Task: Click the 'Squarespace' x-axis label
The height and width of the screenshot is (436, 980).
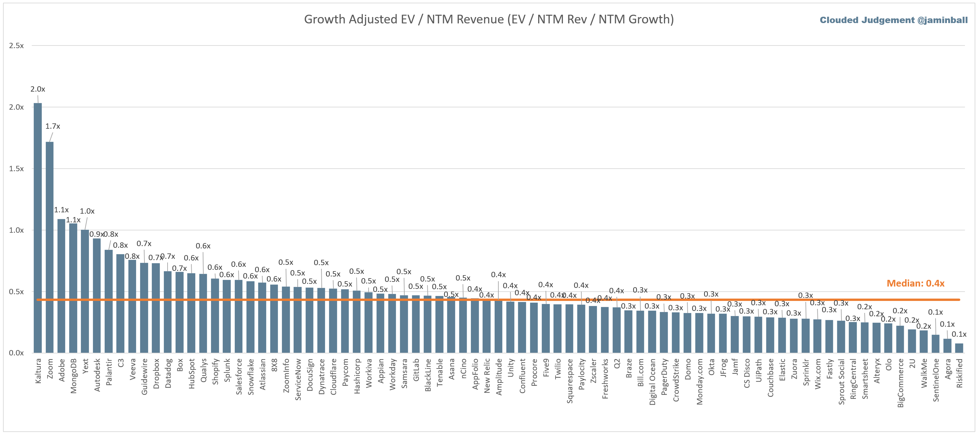Action: click(x=569, y=381)
